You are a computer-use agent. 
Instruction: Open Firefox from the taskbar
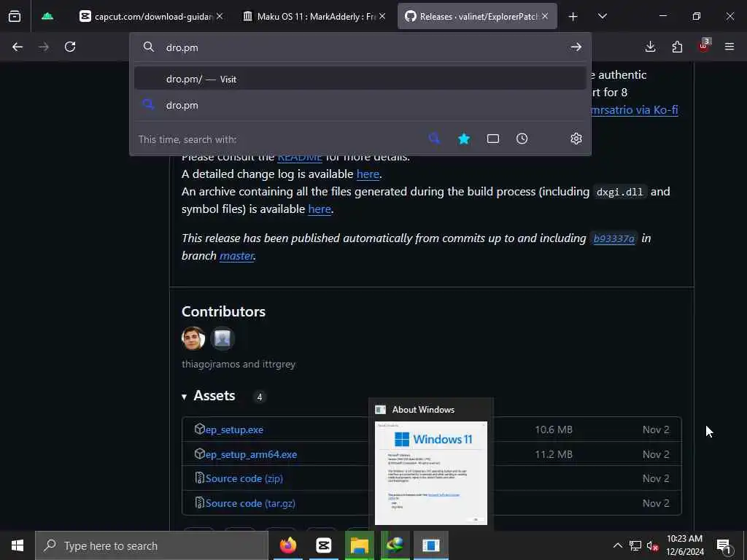[287, 545]
